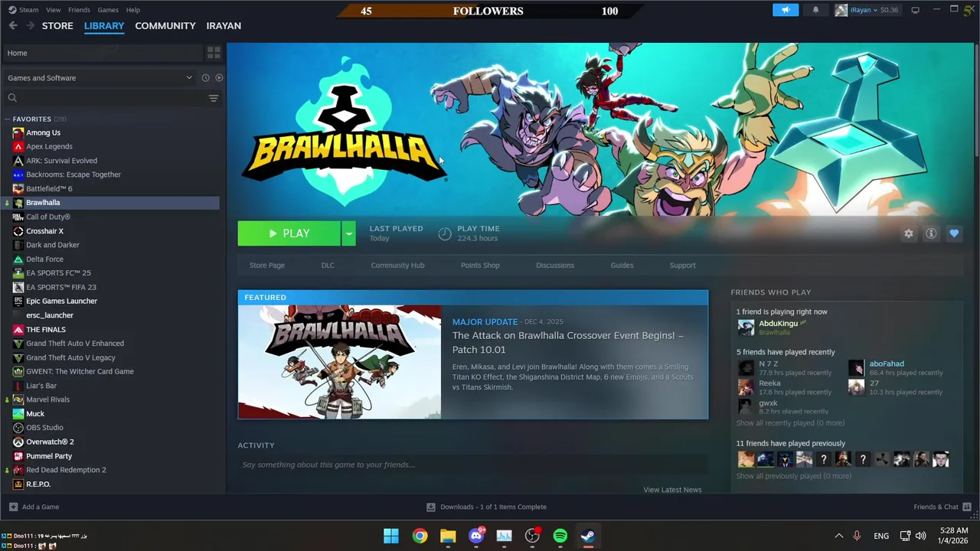This screenshot has width=980, height=551.
Task: Open Community Hub link
Action: (397, 266)
